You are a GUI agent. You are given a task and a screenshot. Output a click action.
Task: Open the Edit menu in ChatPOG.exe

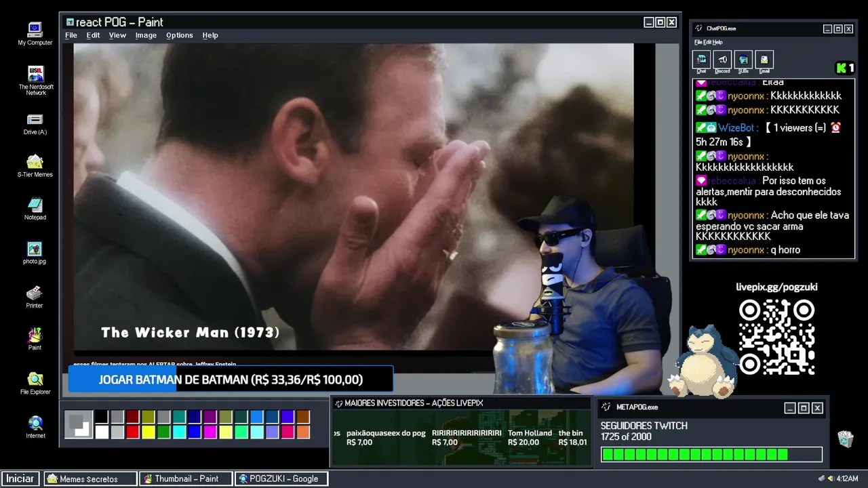pyautogui.click(x=707, y=42)
